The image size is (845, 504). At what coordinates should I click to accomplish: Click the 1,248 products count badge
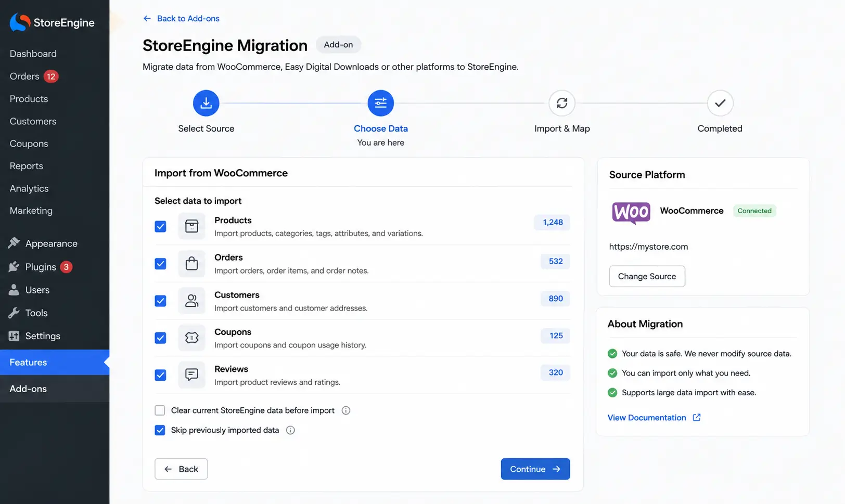(x=553, y=222)
